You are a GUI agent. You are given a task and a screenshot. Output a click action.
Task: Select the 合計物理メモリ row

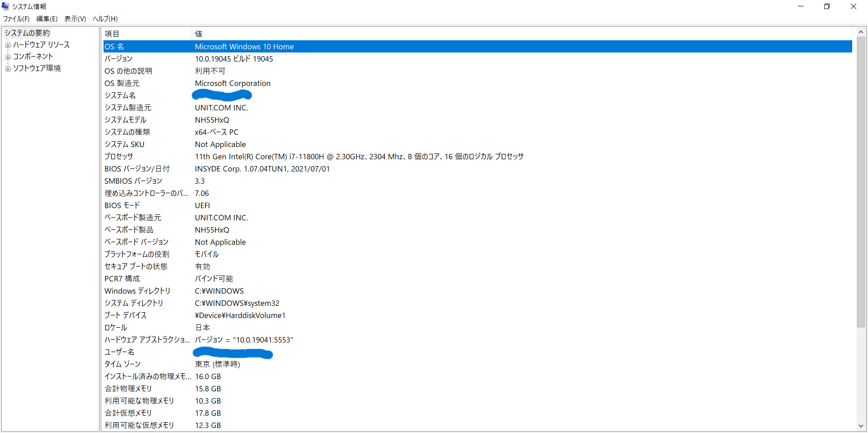click(x=478, y=389)
